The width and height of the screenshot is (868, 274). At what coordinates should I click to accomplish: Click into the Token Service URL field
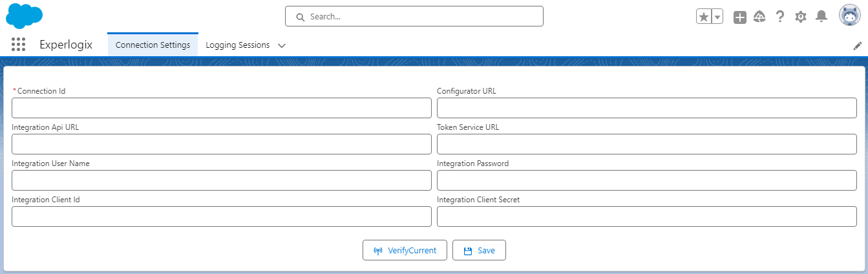(x=646, y=144)
